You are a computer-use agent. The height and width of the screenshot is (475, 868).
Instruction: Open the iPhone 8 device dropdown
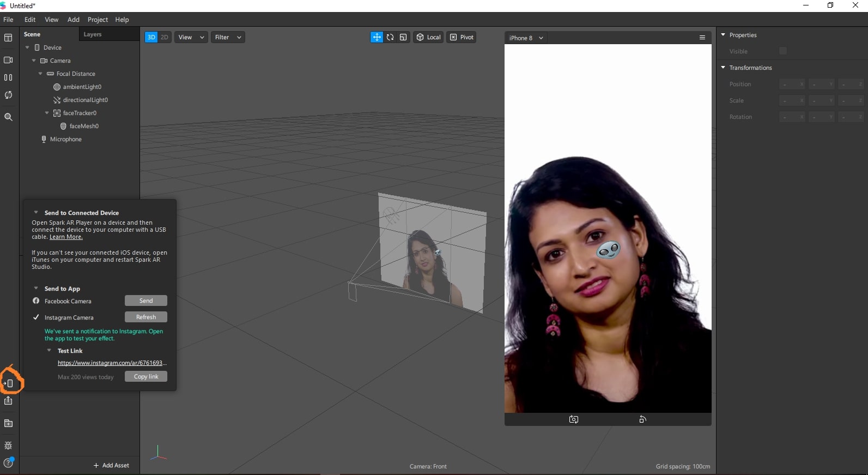pyautogui.click(x=526, y=38)
